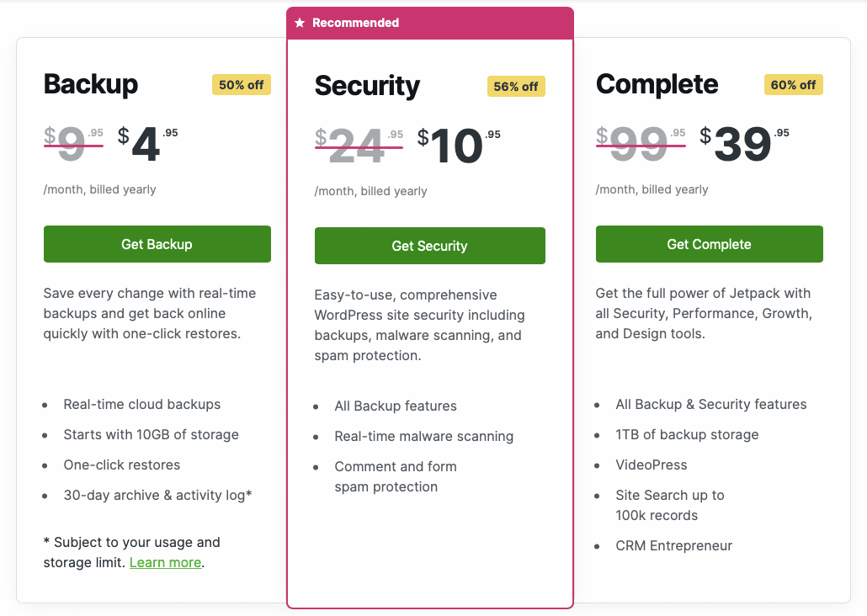Select the Real-time malware scanning feature item

(x=424, y=436)
